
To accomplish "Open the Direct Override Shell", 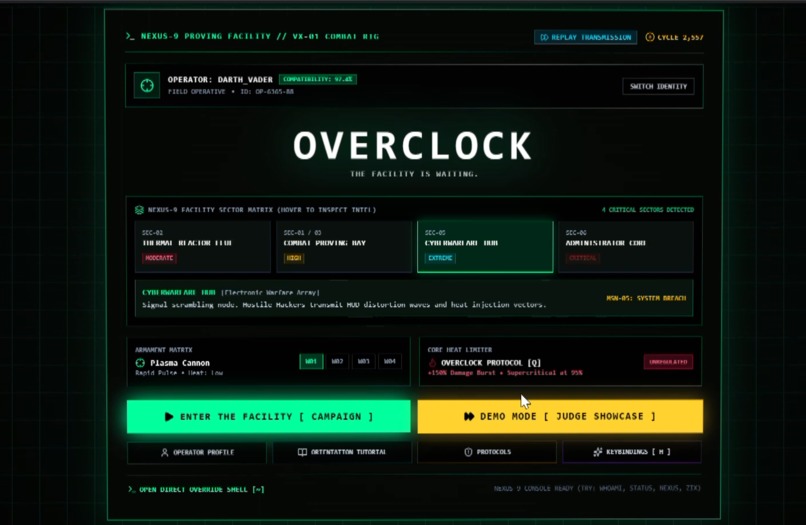I will (196, 490).
